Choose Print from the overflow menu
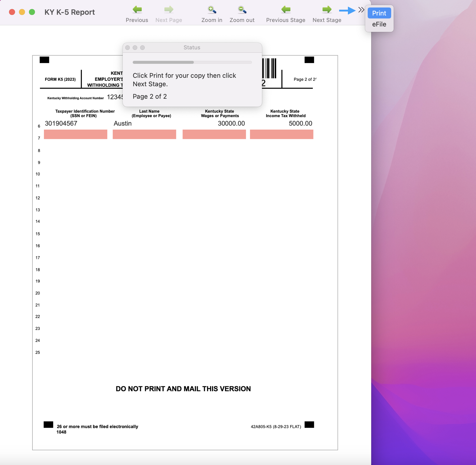 (x=379, y=13)
